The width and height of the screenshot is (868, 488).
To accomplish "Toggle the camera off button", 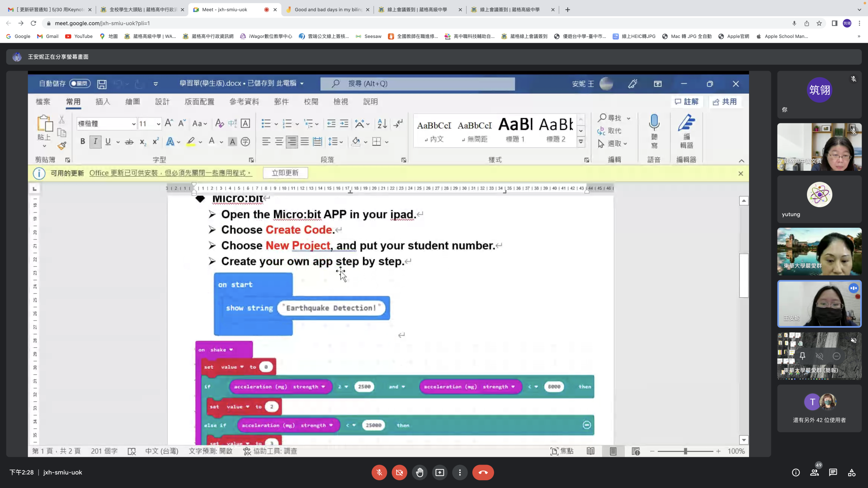I will [399, 472].
